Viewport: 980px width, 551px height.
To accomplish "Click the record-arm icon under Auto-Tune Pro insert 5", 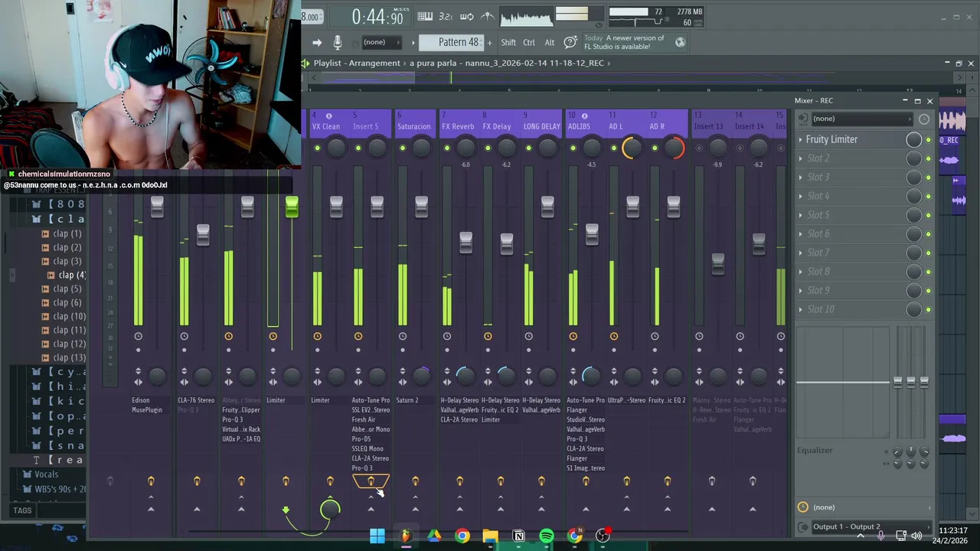I will click(371, 481).
